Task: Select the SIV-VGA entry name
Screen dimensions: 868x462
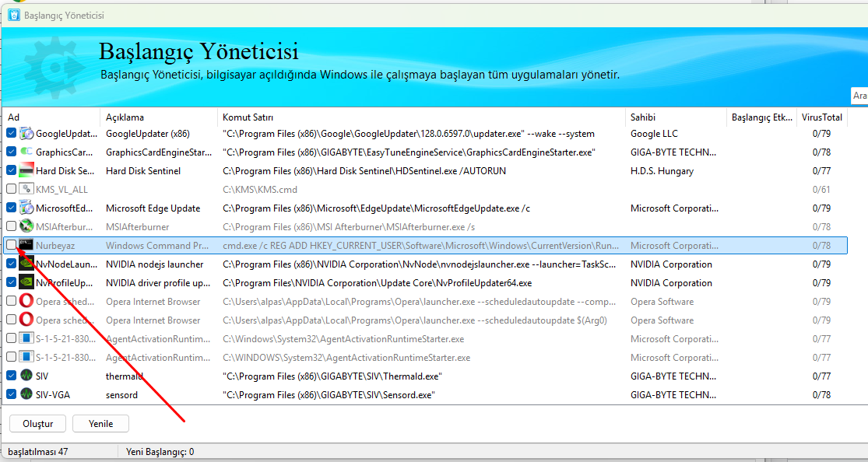Action: [53, 395]
